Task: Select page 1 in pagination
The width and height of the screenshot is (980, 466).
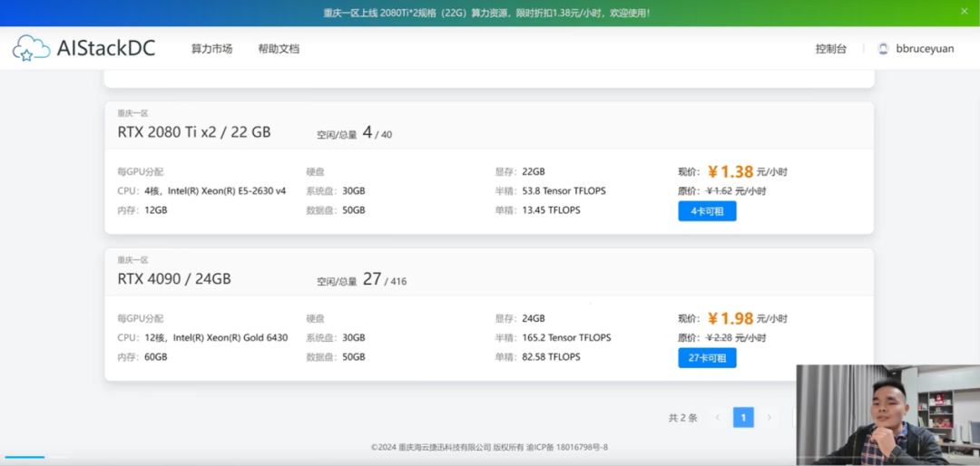Action: point(743,417)
